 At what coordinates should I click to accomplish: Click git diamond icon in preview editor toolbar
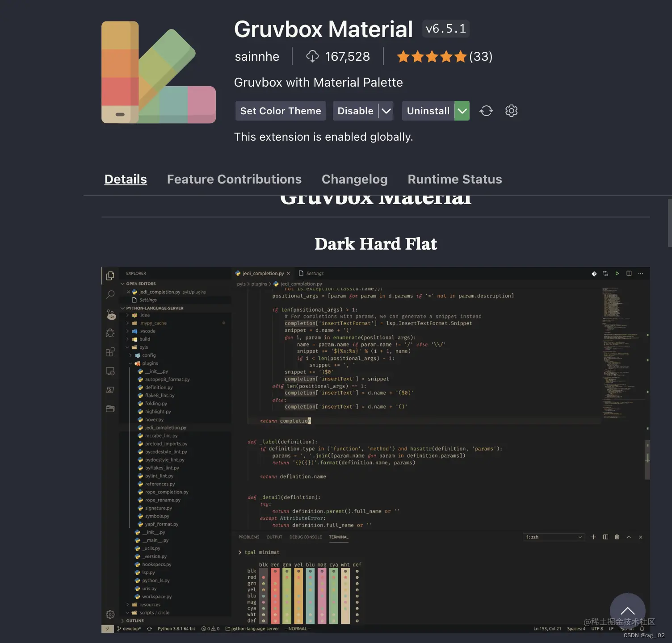coord(594,274)
